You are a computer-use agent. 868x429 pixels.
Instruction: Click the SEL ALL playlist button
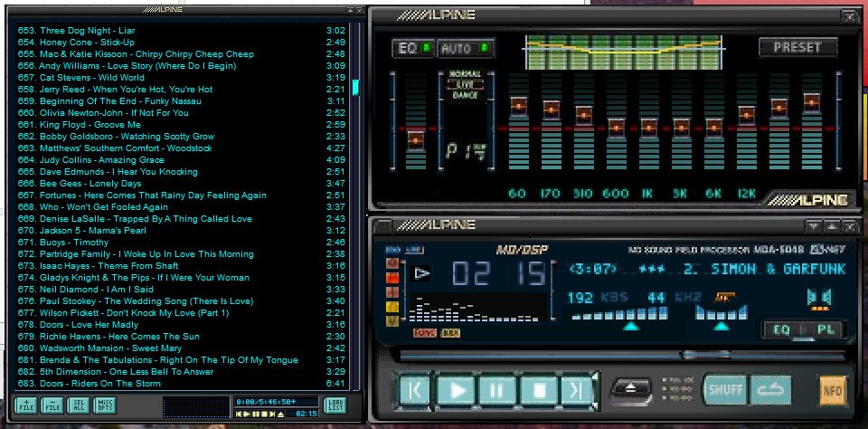pos(80,405)
